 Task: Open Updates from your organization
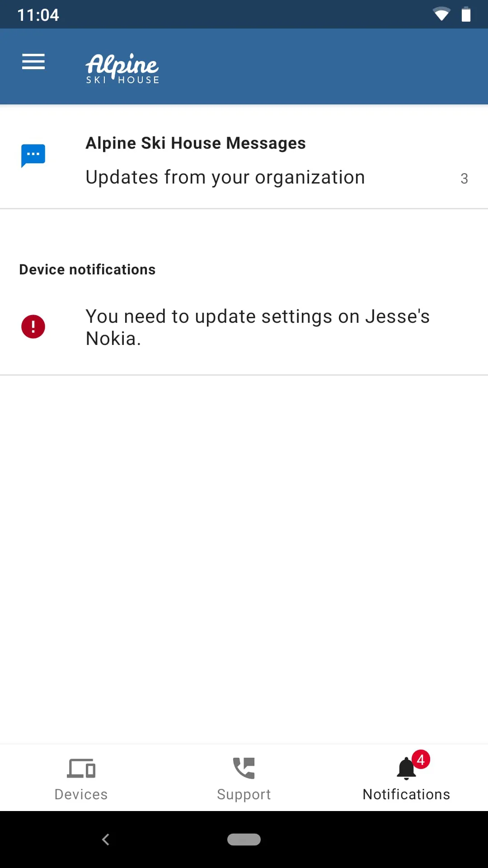click(225, 177)
